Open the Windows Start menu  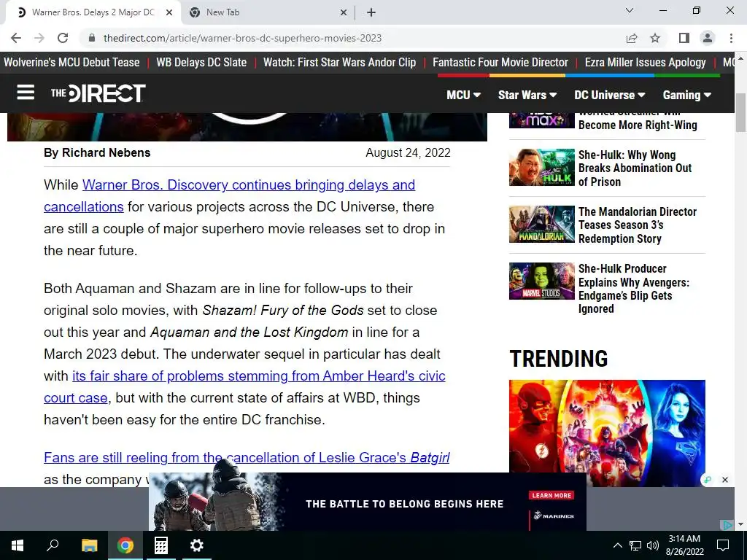coord(18,545)
